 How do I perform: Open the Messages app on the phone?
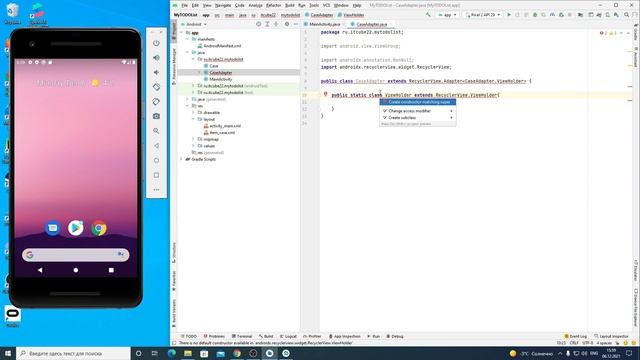pos(53,228)
